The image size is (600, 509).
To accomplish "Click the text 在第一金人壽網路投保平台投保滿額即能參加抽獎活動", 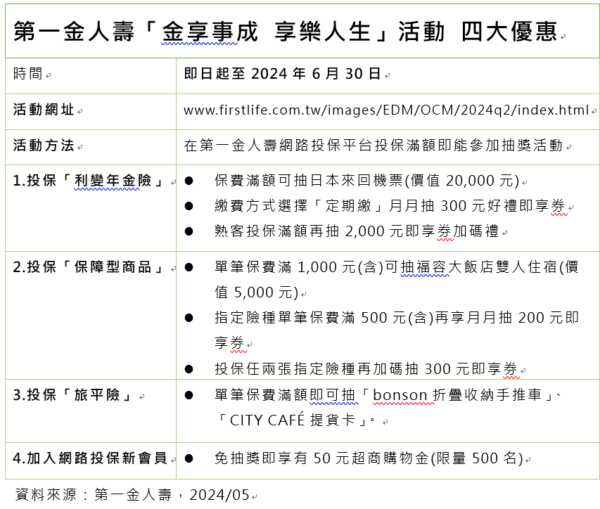I will [x=373, y=145].
